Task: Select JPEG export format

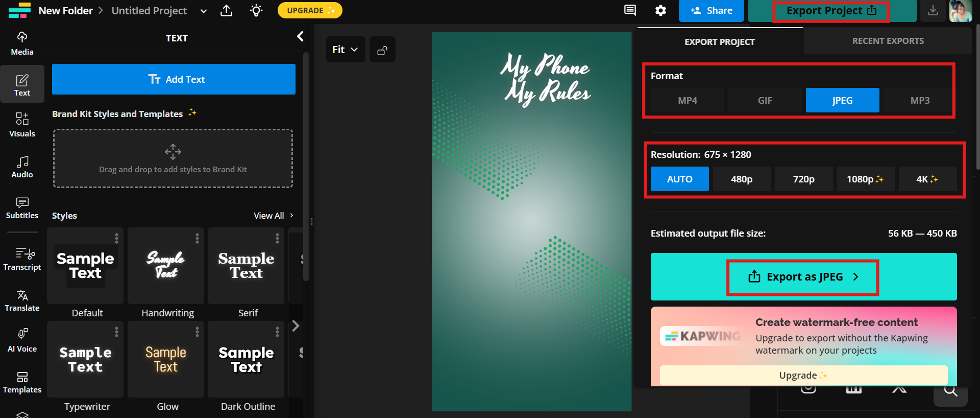Action: [843, 100]
